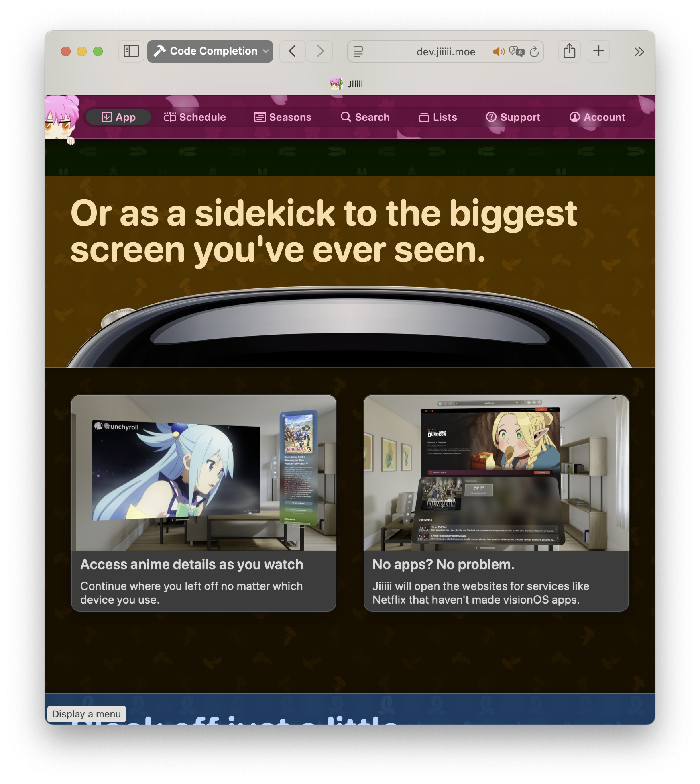Go forward with the right arrow button
The image size is (700, 784).
point(320,51)
